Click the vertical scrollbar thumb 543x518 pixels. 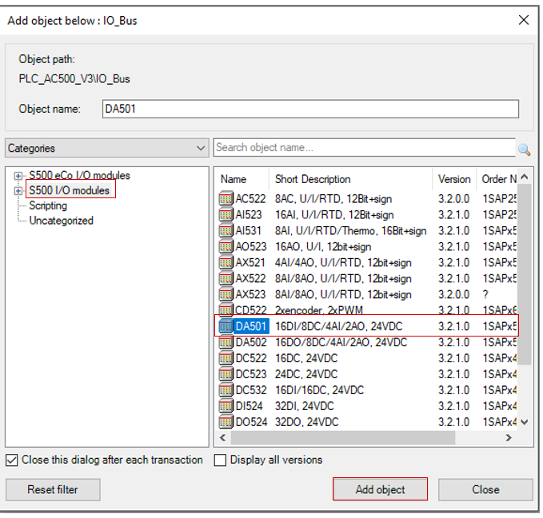tap(525, 275)
